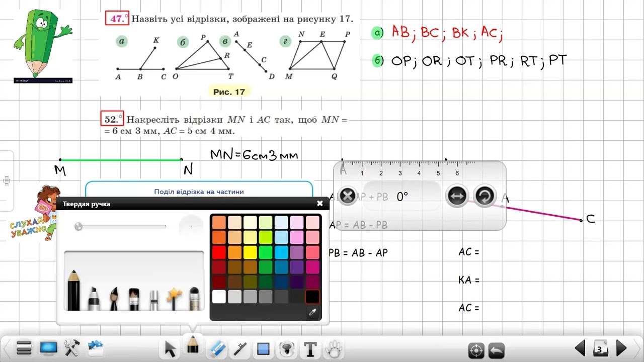Screen dimensions: 644x362
Task: Click the endpoint label "C" of magenta segment
Action: point(591,219)
